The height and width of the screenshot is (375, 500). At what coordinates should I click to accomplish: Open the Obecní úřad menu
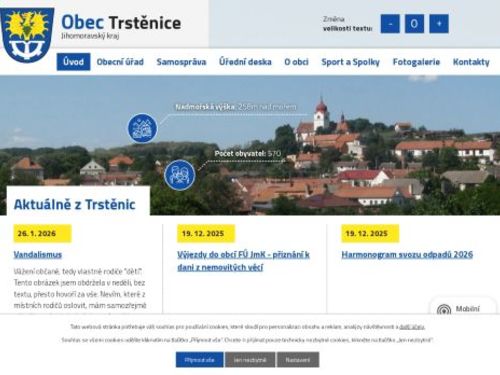120,62
